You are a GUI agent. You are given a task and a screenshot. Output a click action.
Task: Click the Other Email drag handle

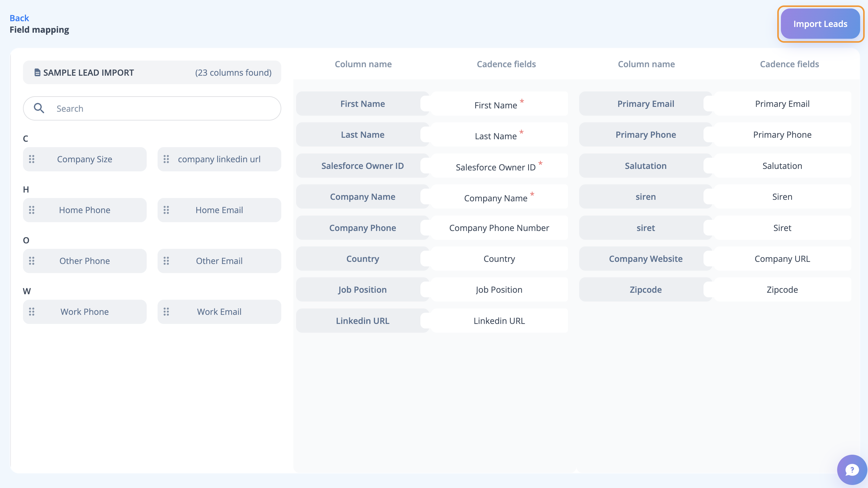166,261
